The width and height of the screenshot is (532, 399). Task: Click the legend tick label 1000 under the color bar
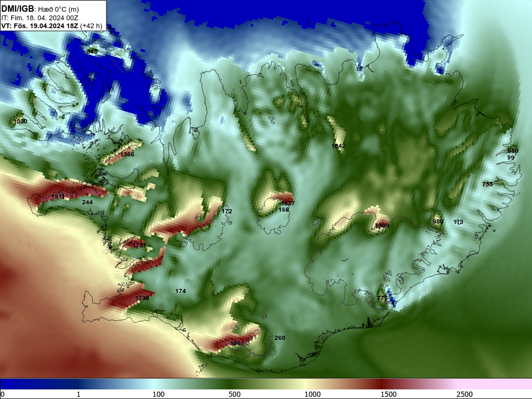312,394
